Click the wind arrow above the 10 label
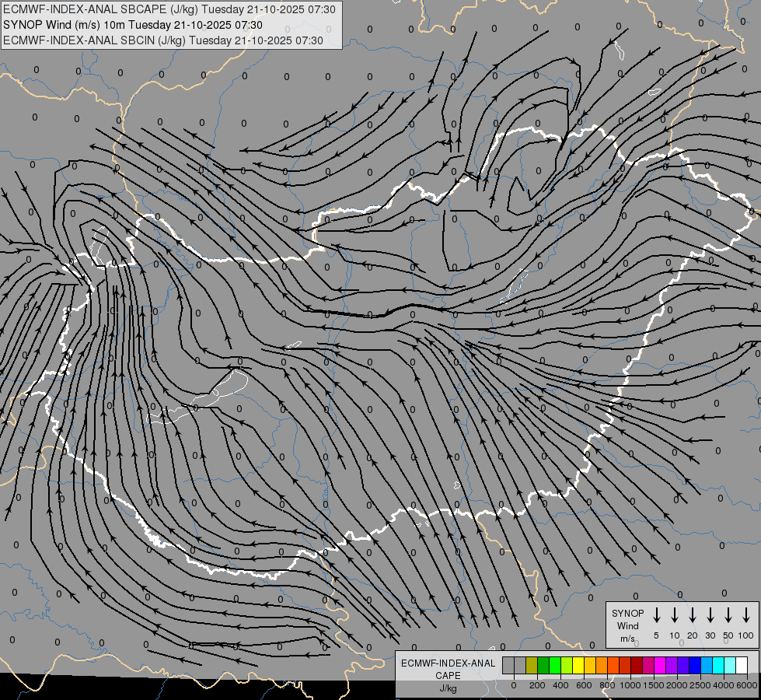The width and height of the screenshot is (761, 700). pyautogui.click(x=675, y=615)
